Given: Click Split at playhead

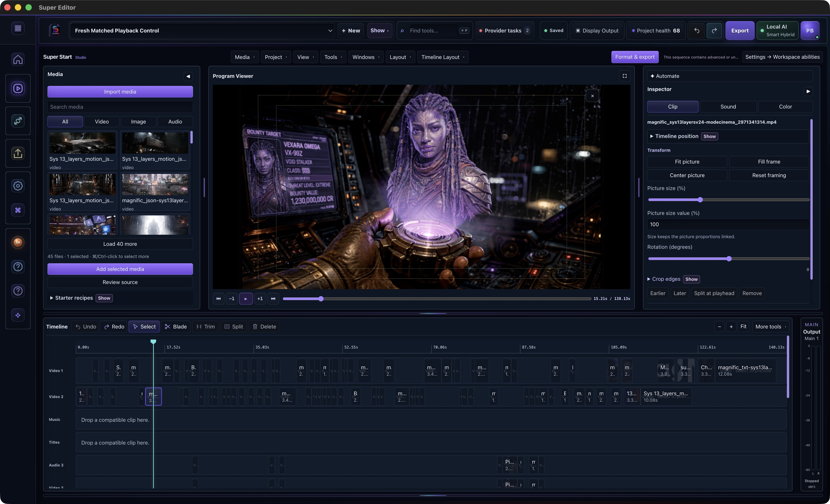Looking at the screenshot, I should pos(714,293).
